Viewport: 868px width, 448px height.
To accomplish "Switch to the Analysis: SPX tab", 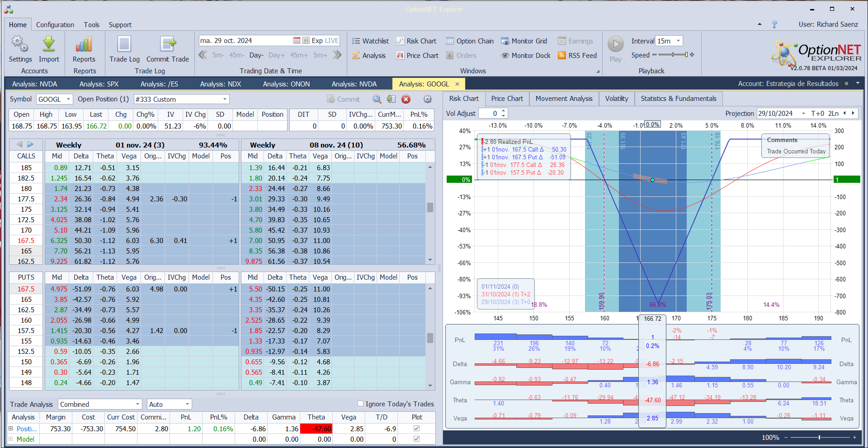I will (99, 84).
